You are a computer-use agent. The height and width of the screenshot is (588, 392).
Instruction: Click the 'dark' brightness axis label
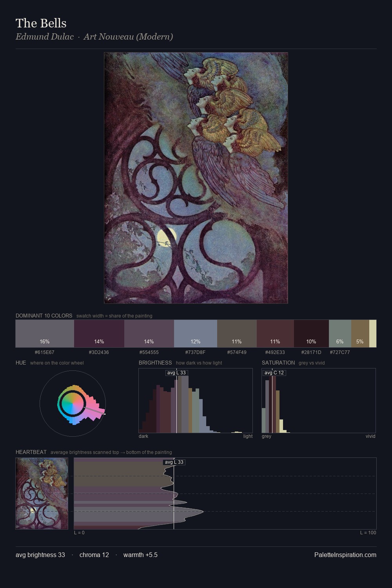click(143, 436)
